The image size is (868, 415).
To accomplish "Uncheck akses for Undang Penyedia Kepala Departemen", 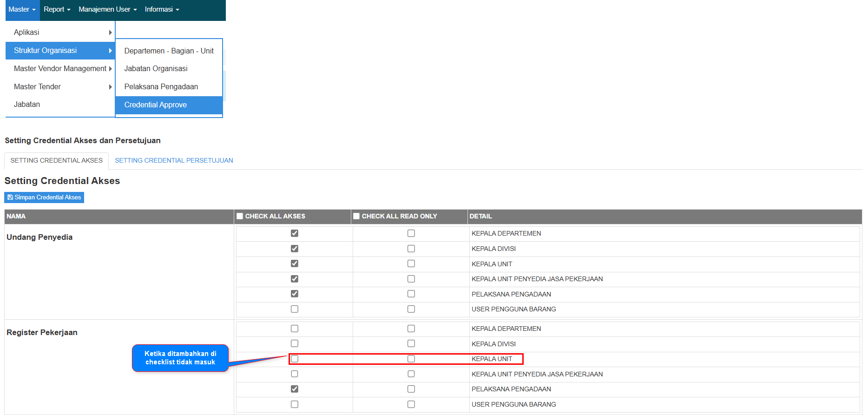I will [x=295, y=233].
